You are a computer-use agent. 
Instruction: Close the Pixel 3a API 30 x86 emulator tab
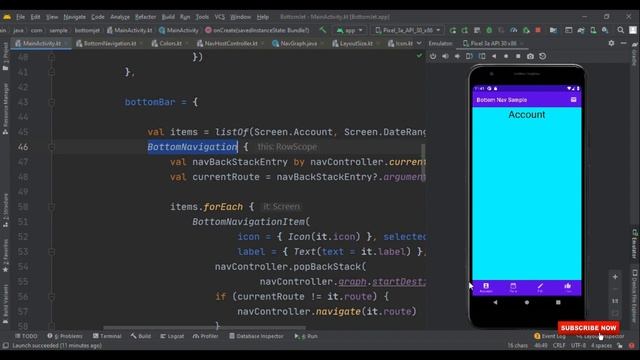click(521, 43)
